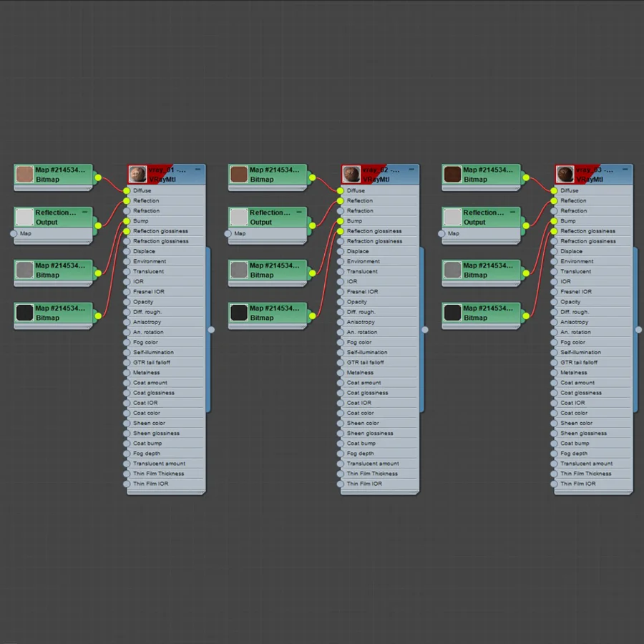This screenshot has width=644, height=644.
Task: Click output socket of the black bitmap near vray_02
Action: point(312,316)
